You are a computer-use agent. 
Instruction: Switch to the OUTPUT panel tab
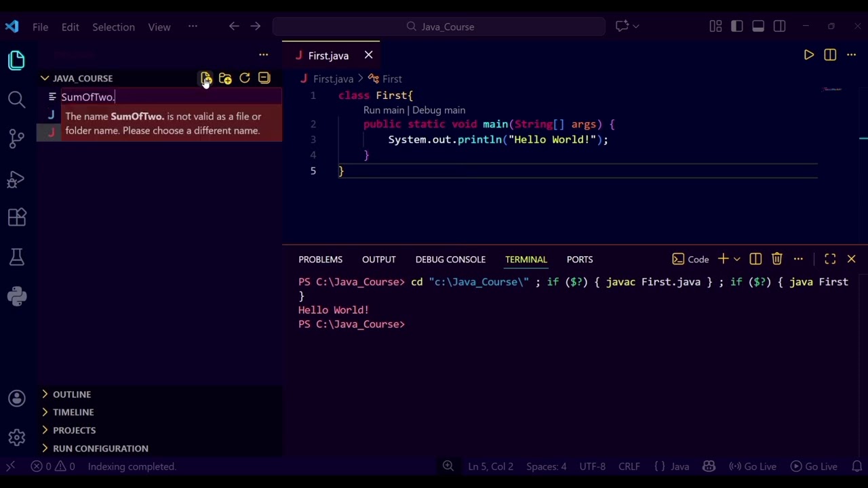378,259
